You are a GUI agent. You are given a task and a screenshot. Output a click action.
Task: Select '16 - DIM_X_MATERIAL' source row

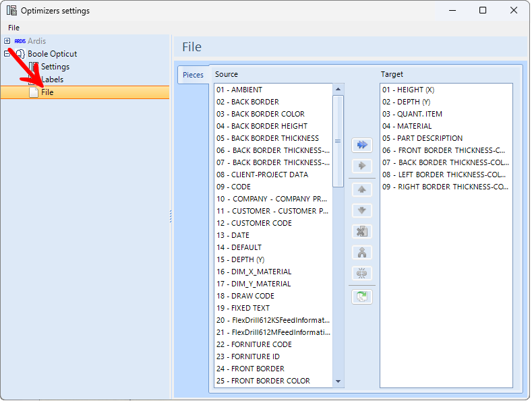274,272
